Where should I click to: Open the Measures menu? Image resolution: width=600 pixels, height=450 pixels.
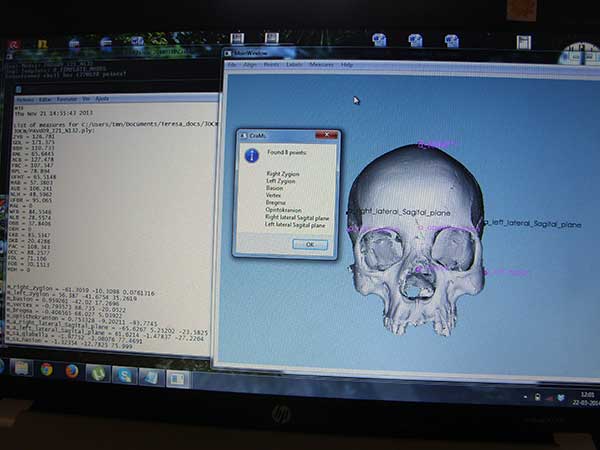pos(321,65)
